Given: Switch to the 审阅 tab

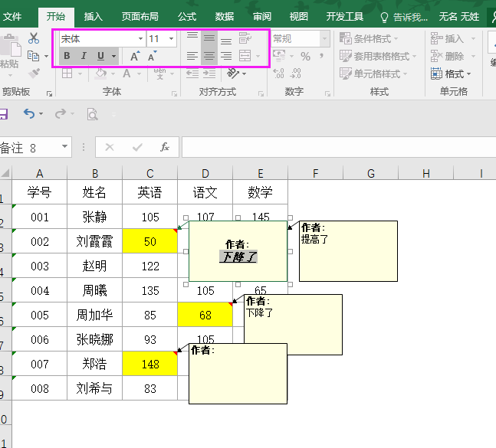Looking at the screenshot, I should [x=262, y=16].
